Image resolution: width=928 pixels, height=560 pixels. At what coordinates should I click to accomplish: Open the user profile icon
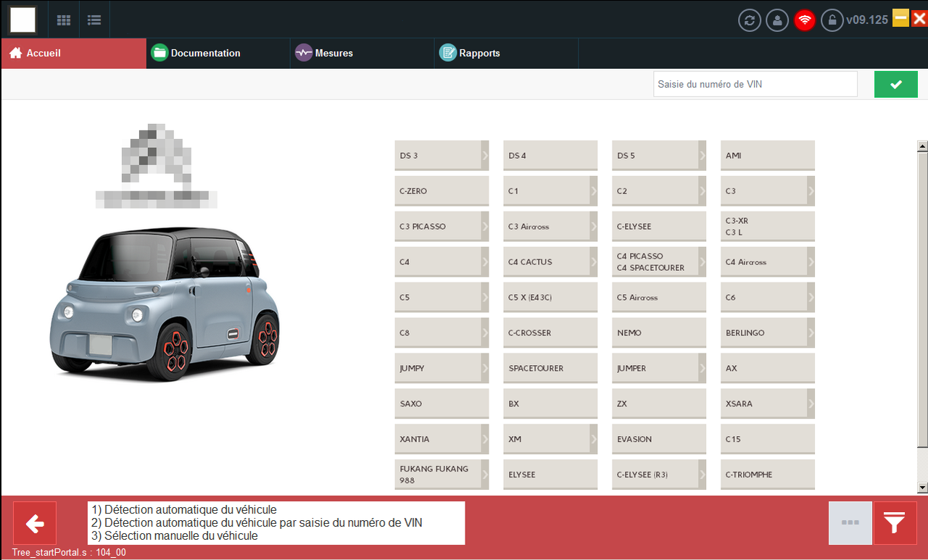[x=777, y=20]
